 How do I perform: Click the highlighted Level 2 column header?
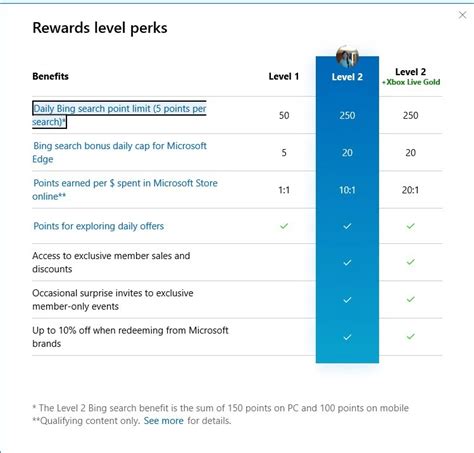coord(347,77)
